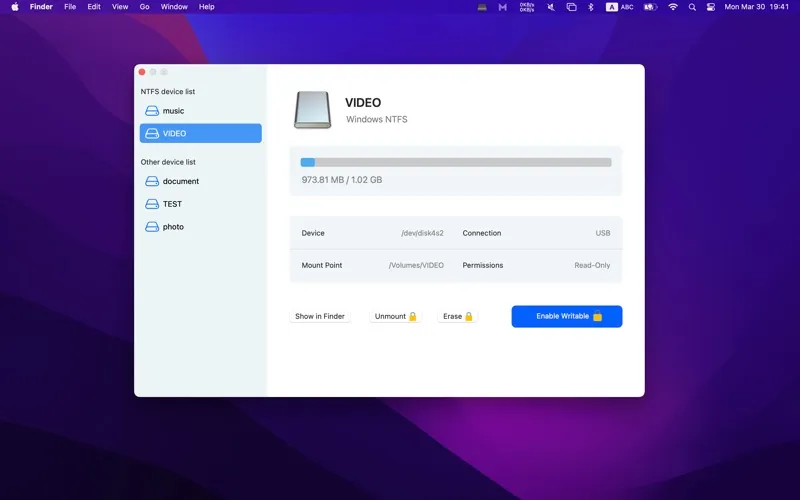
Task: Open the File menu
Action: (x=70, y=7)
